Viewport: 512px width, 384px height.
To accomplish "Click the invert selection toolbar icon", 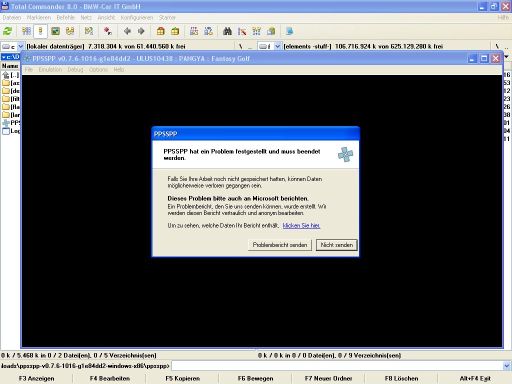I will (89, 31).
